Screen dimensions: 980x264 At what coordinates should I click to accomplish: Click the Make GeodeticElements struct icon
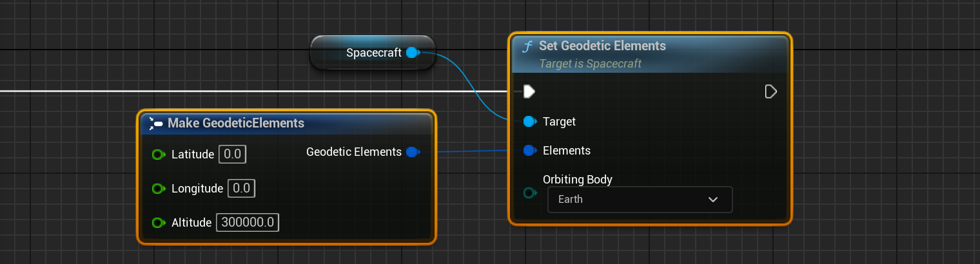point(156,123)
